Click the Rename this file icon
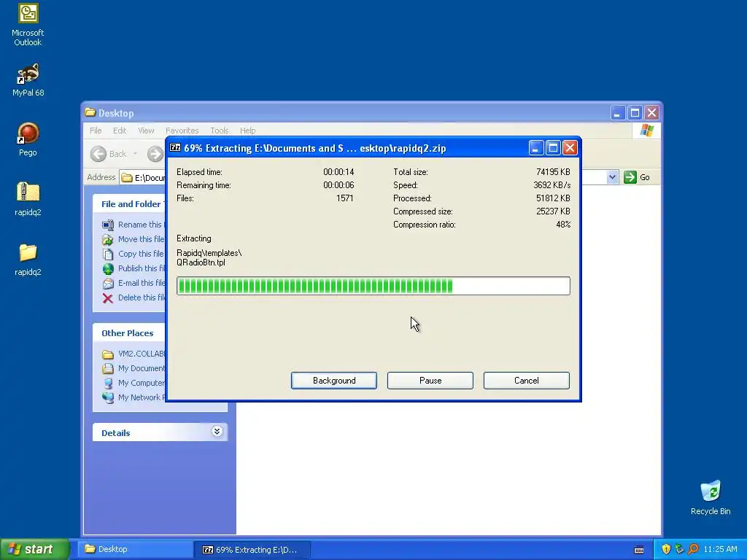This screenshot has width=747, height=560. 108,225
